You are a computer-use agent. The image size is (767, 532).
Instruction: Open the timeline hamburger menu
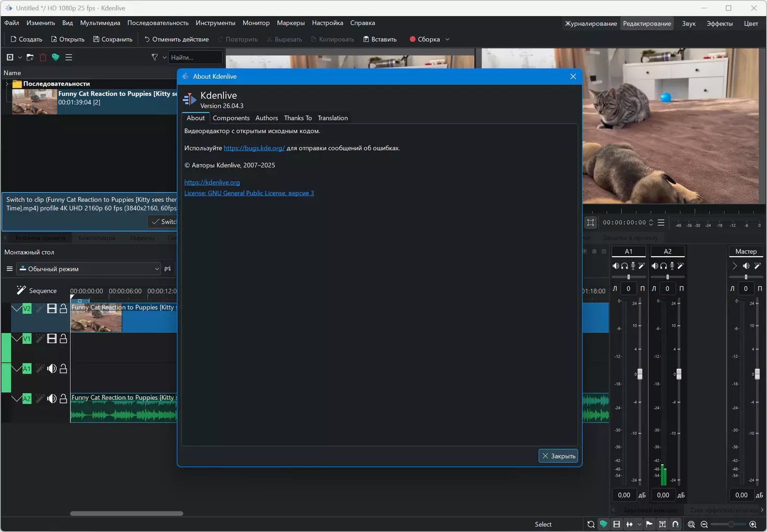point(9,269)
